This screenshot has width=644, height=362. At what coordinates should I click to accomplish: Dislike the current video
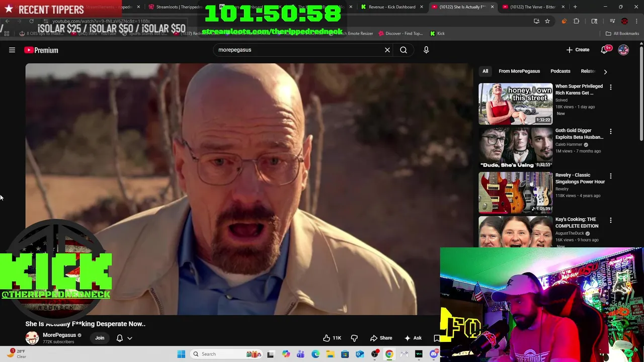click(354, 338)
